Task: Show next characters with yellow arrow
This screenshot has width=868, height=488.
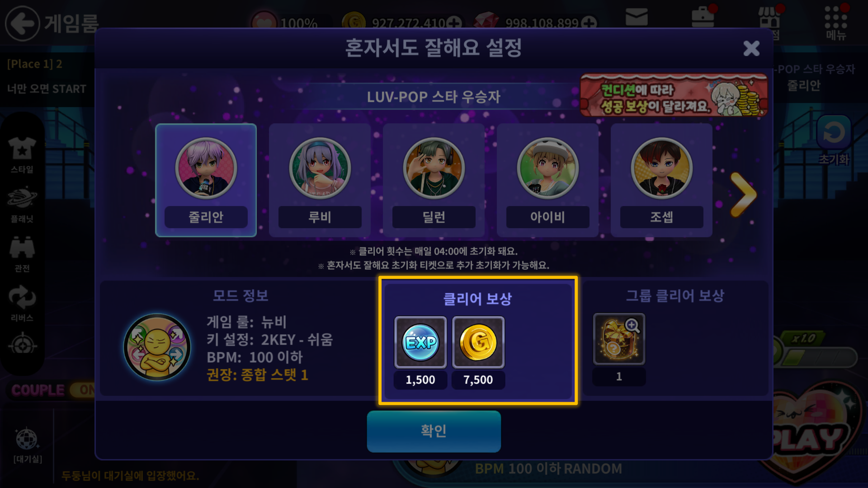Action: click(743, 194)
